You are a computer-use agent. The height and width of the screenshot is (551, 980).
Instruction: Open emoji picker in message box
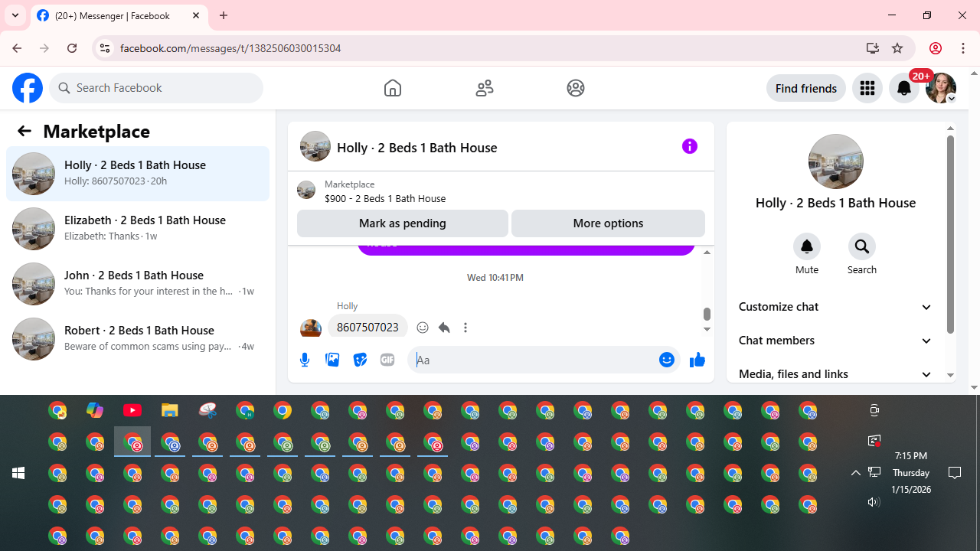pyautogui.click(x=667, y=360)
